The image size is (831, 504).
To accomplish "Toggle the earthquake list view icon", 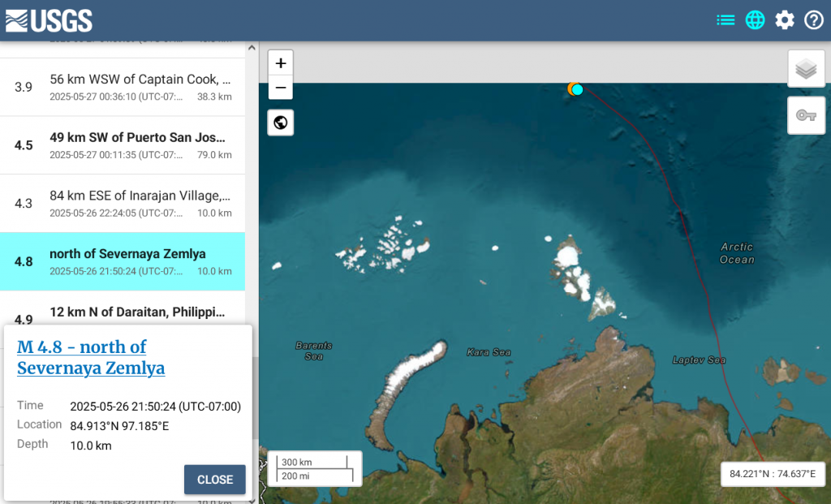I will pos(726,20).
